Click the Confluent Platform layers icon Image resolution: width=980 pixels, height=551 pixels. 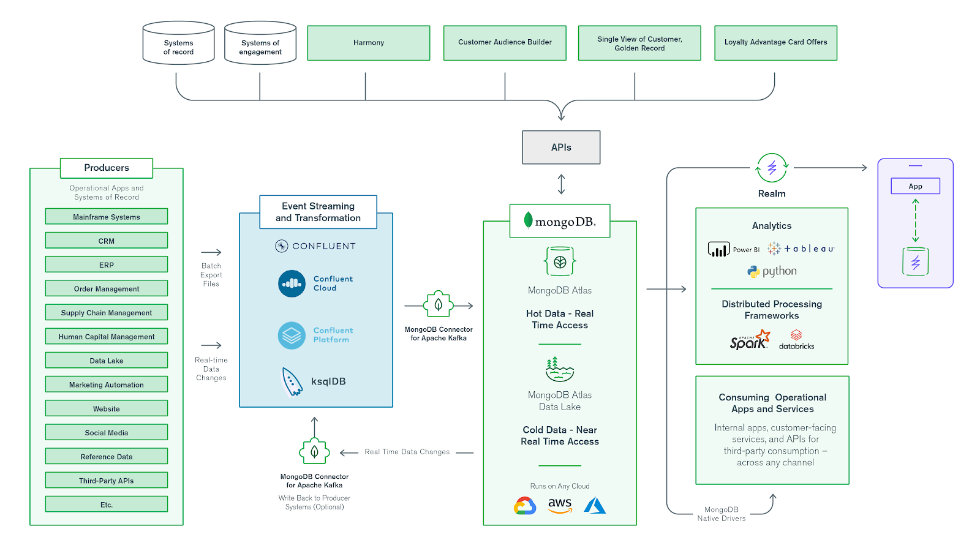pyautogui.click(x=292, y=335)
